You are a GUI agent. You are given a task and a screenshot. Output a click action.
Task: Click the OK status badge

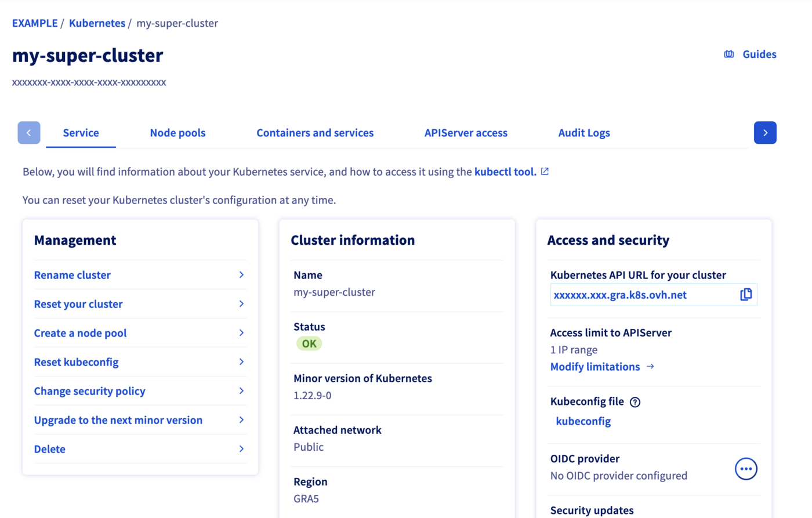(309, 343)
